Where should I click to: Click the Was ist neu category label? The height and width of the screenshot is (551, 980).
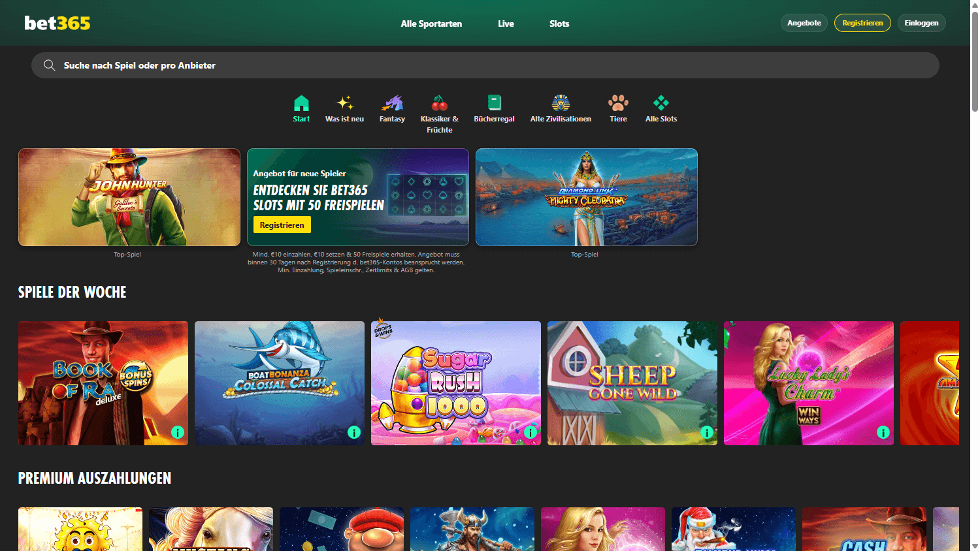point(345,119)
